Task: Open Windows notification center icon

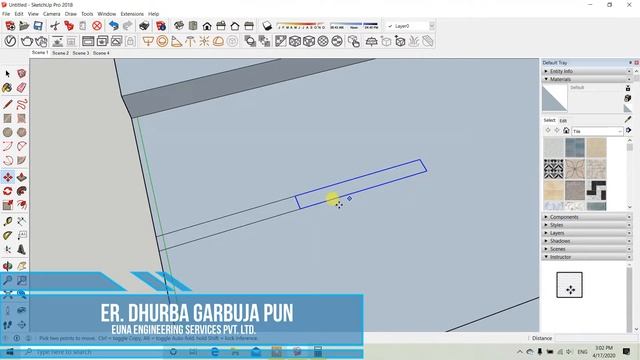Action: (627, 351)
